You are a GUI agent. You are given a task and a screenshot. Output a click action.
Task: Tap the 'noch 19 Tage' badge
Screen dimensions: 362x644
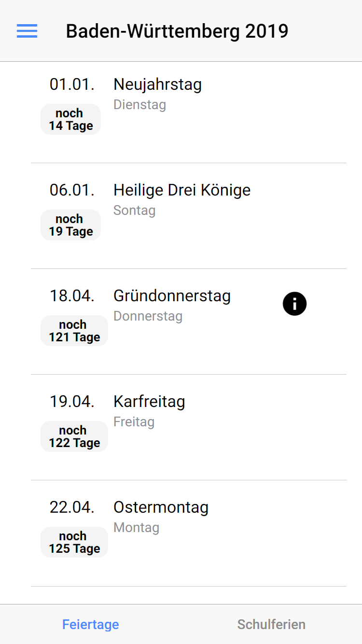70,225
